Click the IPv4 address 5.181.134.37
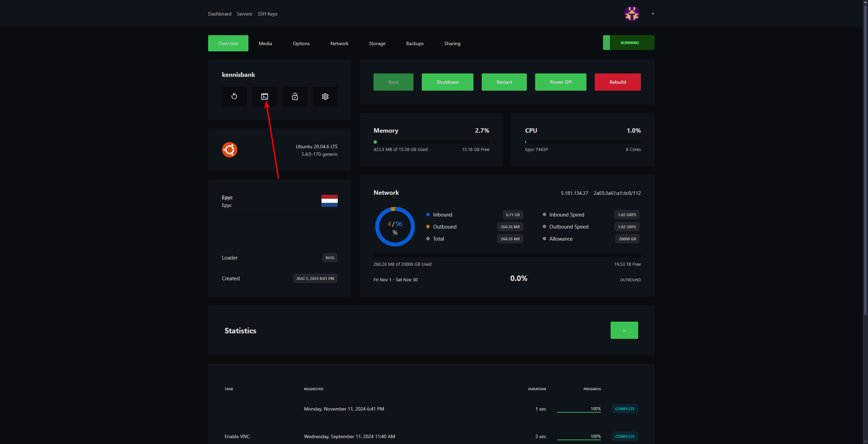 click(574, 193)
